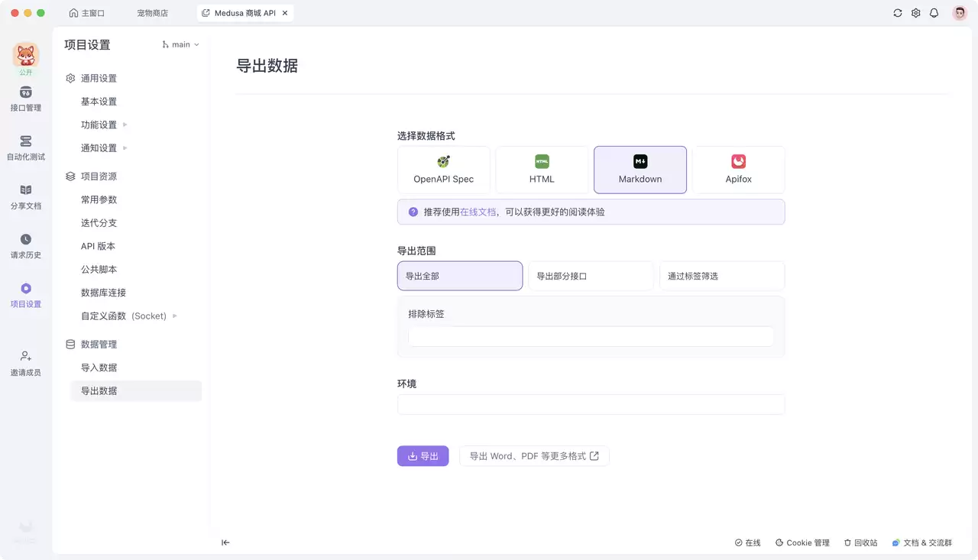Choose 导出部分接口 export scope

tap(591, 276)
